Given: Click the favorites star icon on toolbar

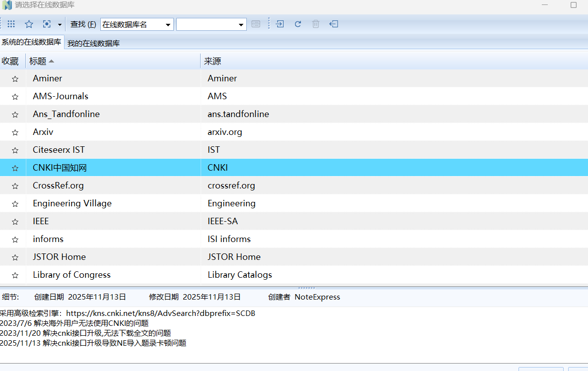Looking at the screenshot, I should (29, 24).
